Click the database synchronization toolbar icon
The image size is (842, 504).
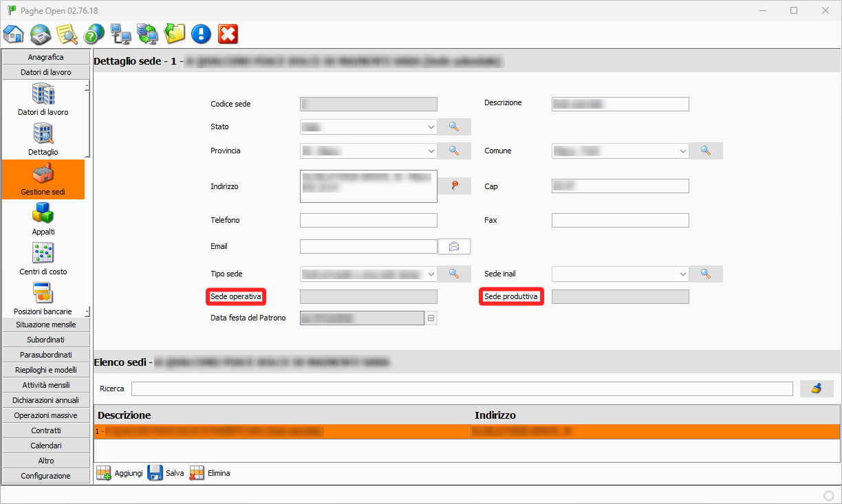tap(147, 34)
